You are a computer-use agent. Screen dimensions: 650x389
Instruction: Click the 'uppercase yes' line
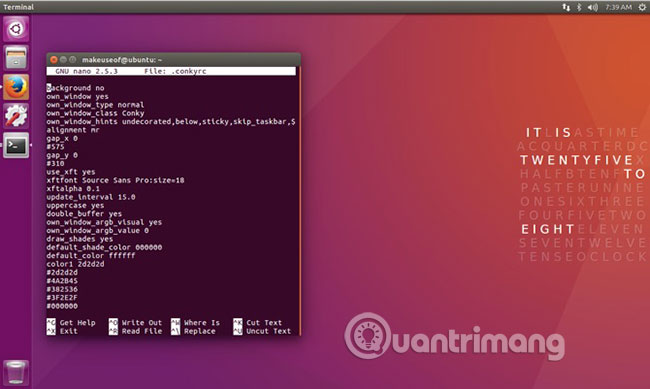point(75,205)
